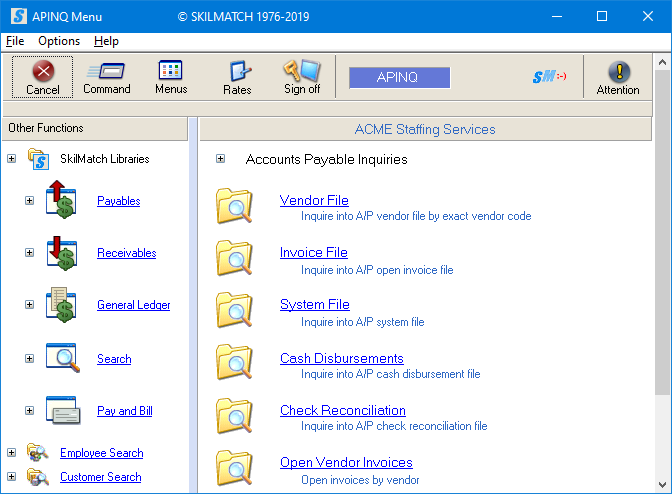
Task: Open the Cash Disbursements inquiry link
Action: [x=342, y=358]
